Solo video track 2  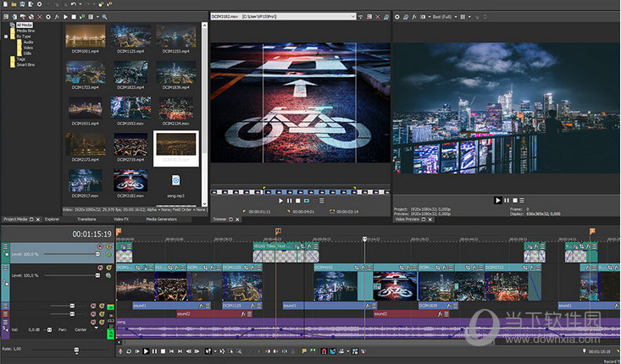(108, 267)
